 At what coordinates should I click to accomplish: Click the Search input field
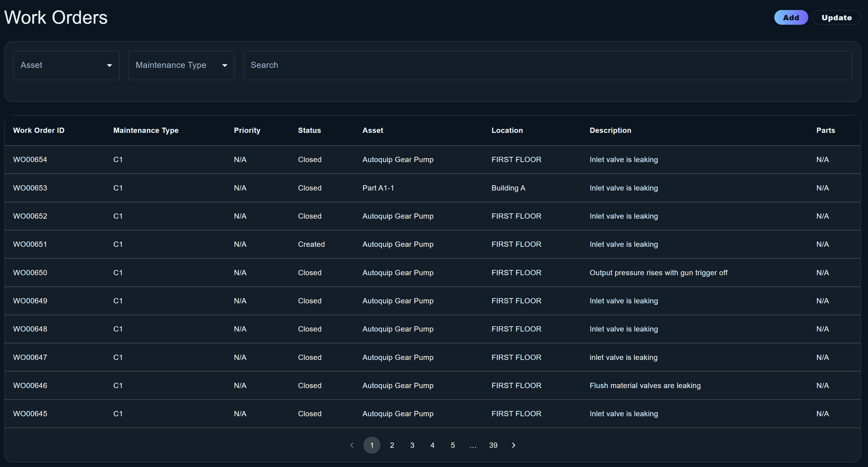point(404,65)
